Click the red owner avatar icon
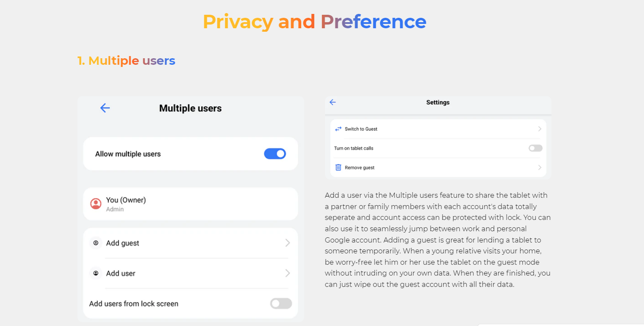The width and height of the screenshot is (644, 326). tap(96, 203)
